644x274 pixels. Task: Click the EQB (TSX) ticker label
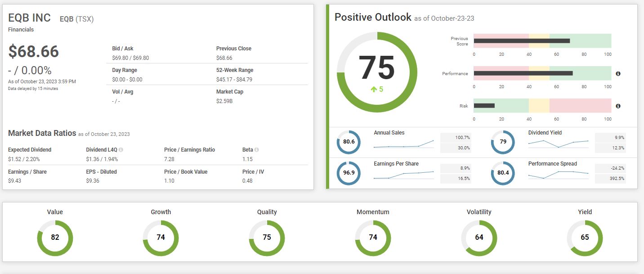point(77,19)
